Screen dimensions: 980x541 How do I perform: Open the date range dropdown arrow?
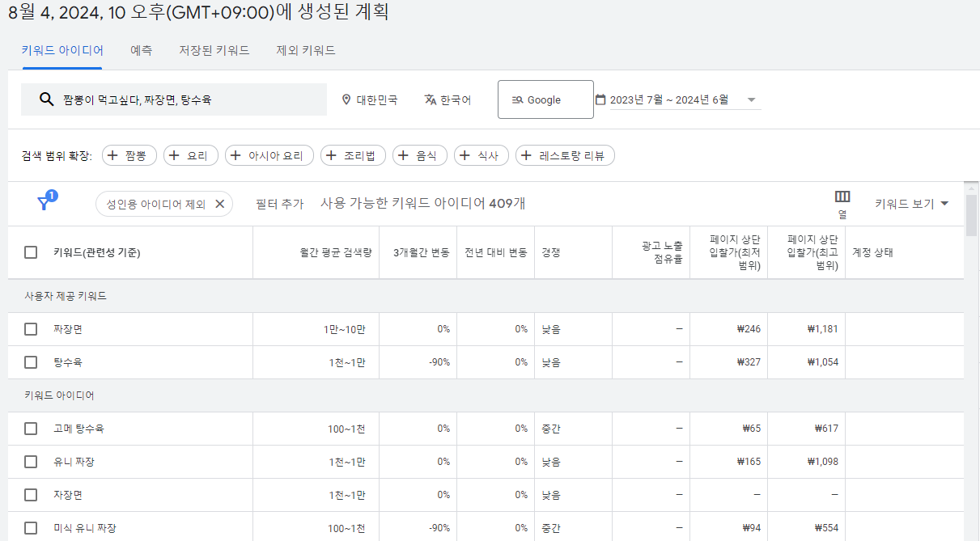(751, 100)
